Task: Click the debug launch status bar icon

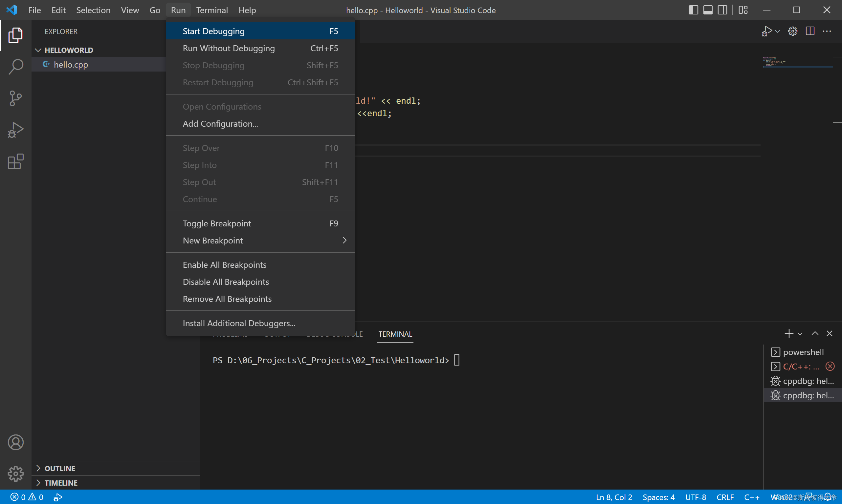Action: 58,497
